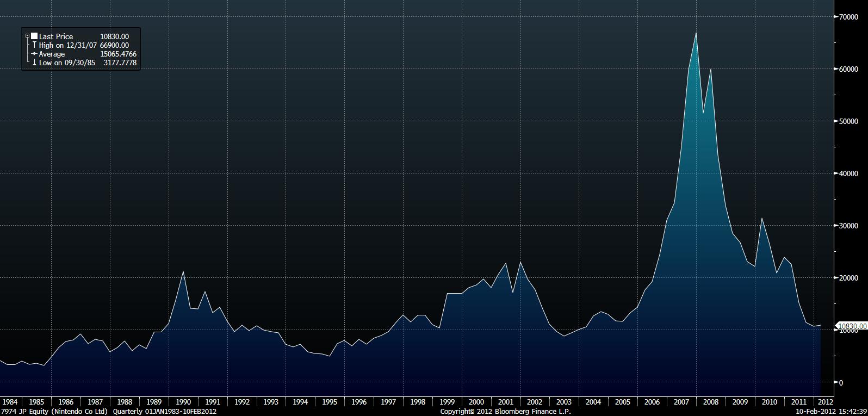This screenshot has height=416, width=868.
Task: Click the 40000 value on price axis
Action: 848,173
